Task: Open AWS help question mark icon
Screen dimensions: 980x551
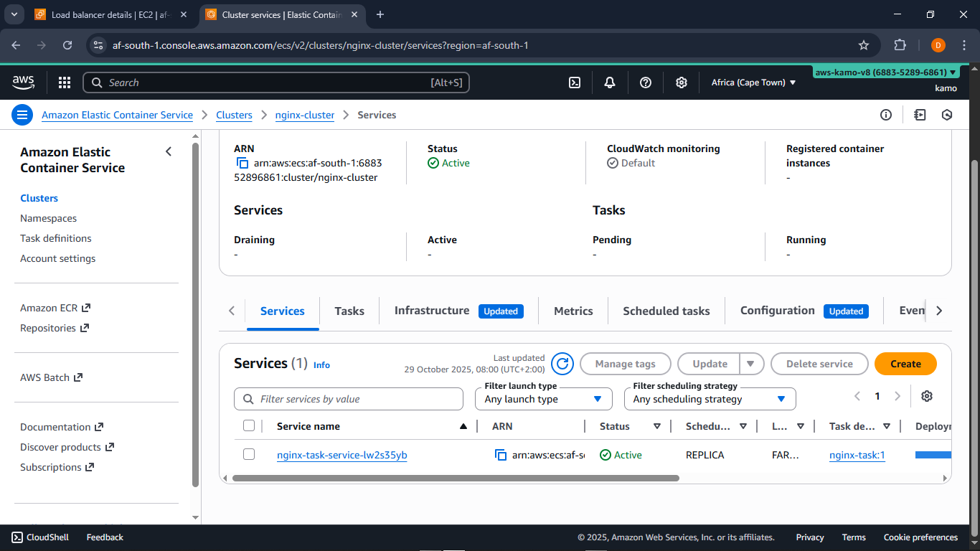Action: click(x=645, y=83)
